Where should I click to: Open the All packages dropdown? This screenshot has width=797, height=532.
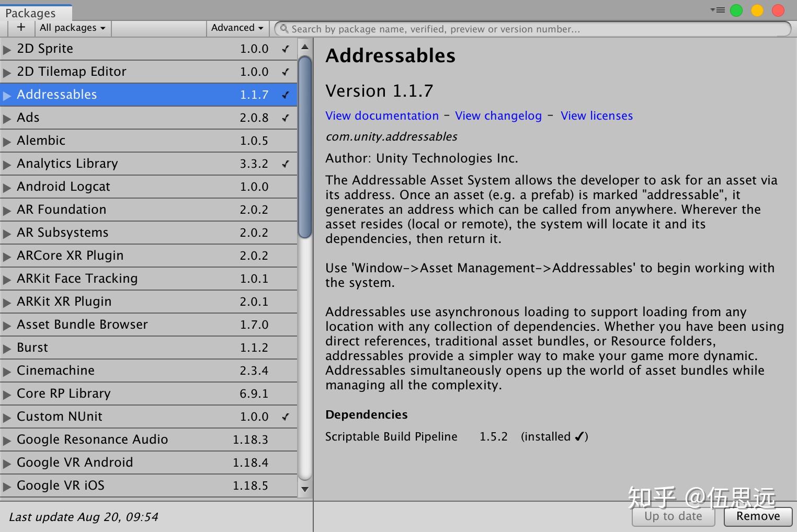pyautogui.click(x=72, y=28)
